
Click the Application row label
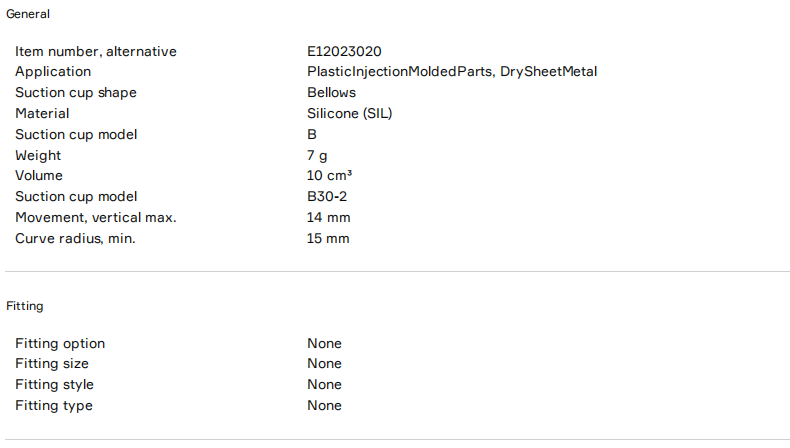(x=53, y=72)
